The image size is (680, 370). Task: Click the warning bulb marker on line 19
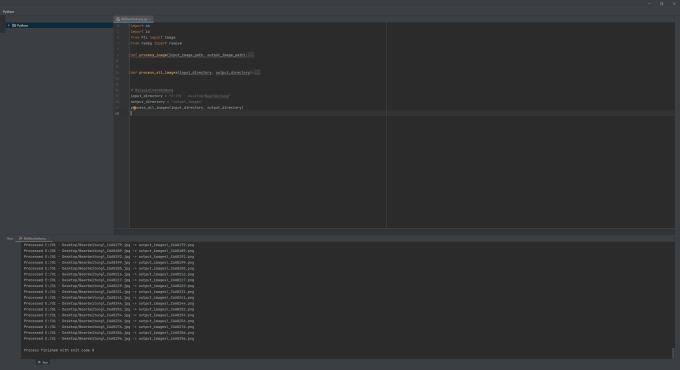click(134, 108)
